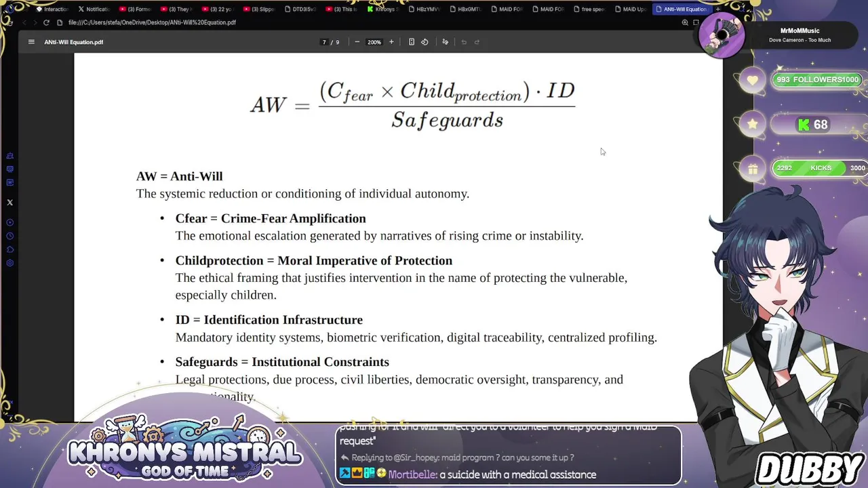Switch to the first MAID FOR tab
Viewport: 868px width, 488px height.
(x=507, y=9)
